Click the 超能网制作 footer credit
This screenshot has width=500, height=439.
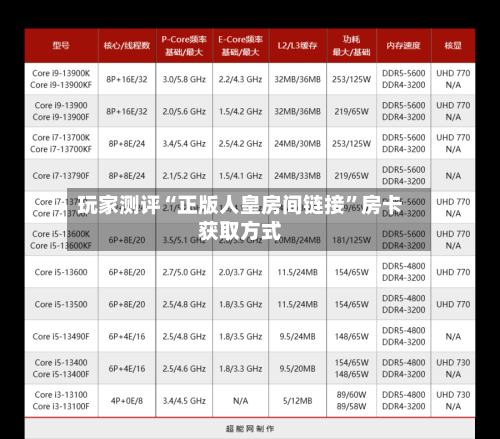pyautogui.click(x=250, y=428)
